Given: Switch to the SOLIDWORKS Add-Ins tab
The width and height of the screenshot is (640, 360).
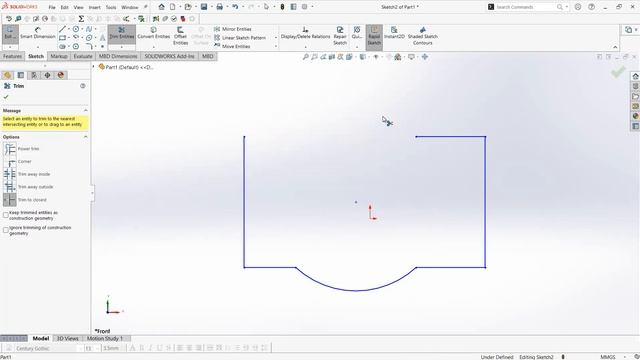Looking at the screenshot, I should click(169, 56).
